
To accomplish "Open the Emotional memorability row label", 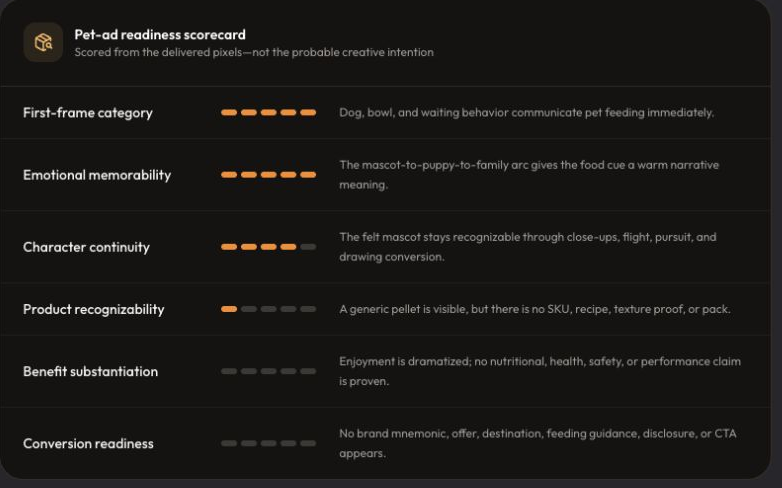I will 97,175.
